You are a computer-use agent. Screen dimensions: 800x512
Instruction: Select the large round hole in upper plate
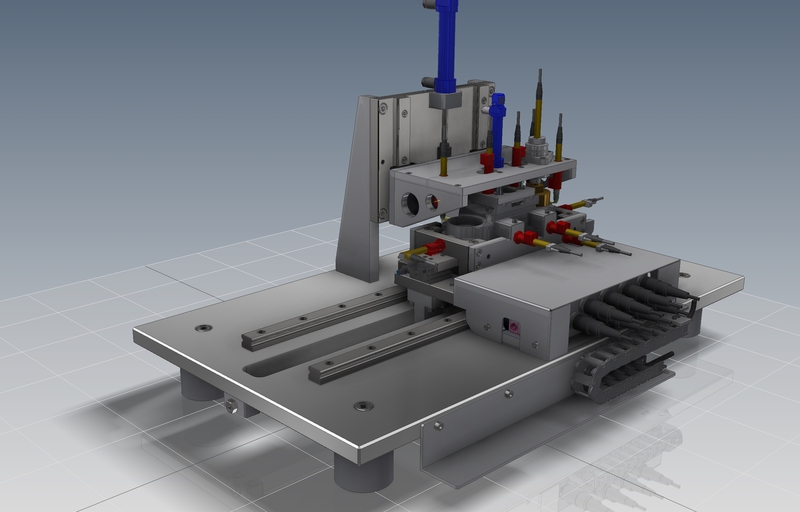(410, 205)
